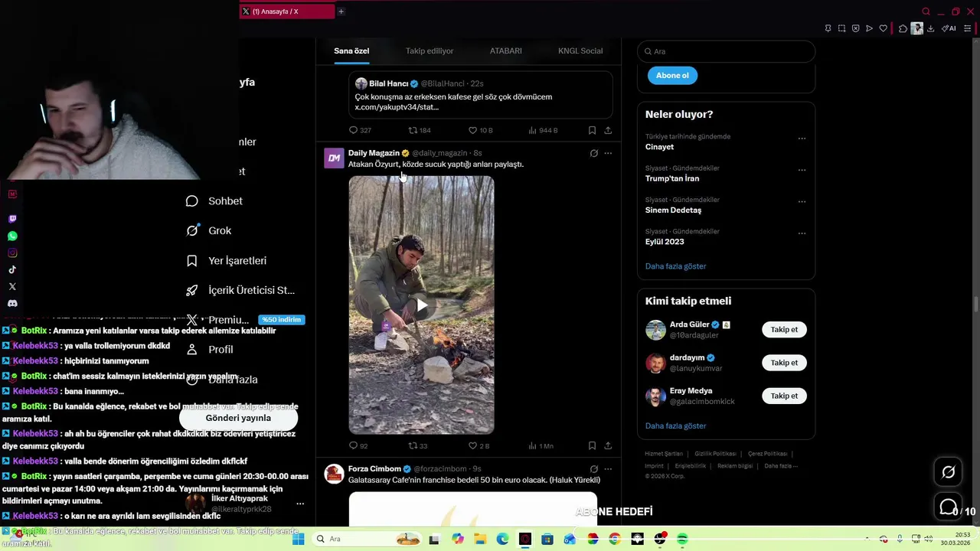Open Opera downloads icon
The width and height of the screenshot is (980, 551).
click(930, 28)
